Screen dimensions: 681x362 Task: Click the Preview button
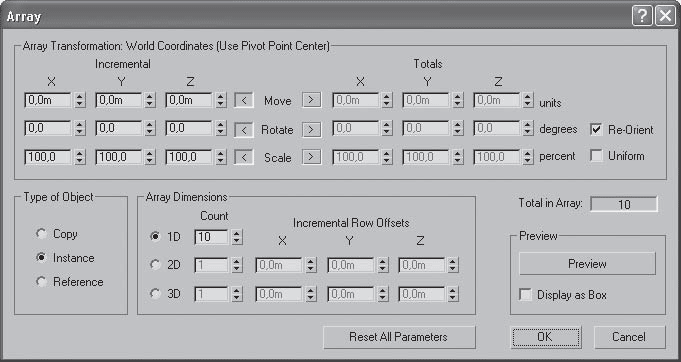coord(587,263)
